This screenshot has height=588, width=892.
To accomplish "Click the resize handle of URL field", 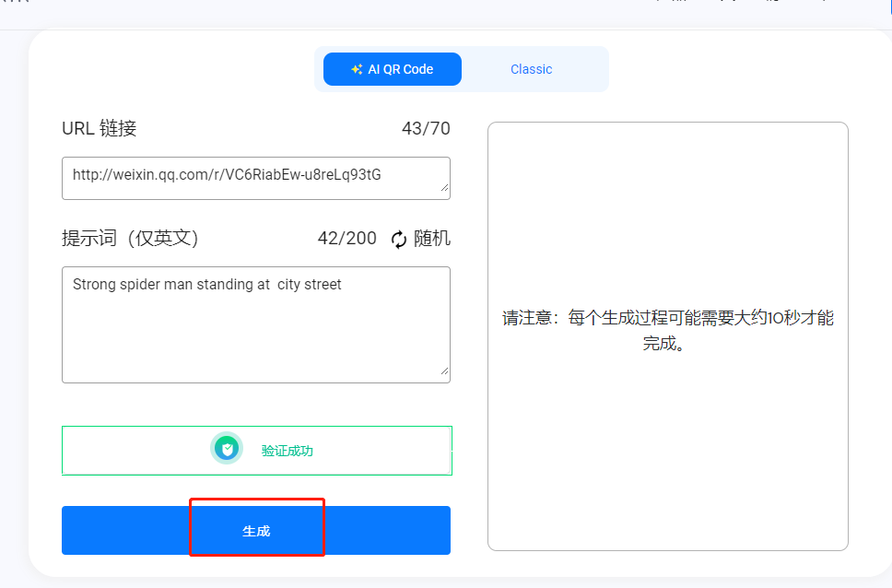I will tap(444, 187).
